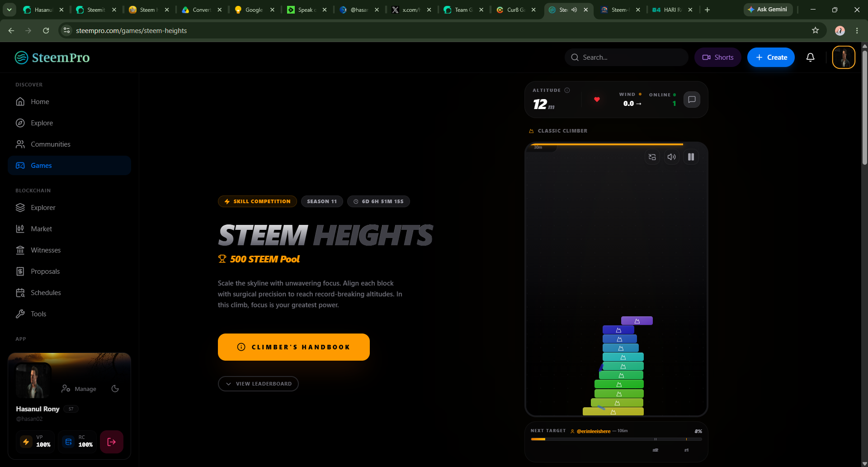Screen dimensions: 868x467
Task: Click the Season 11 badge
Action: pyautogui.click(x=322, y=201)
